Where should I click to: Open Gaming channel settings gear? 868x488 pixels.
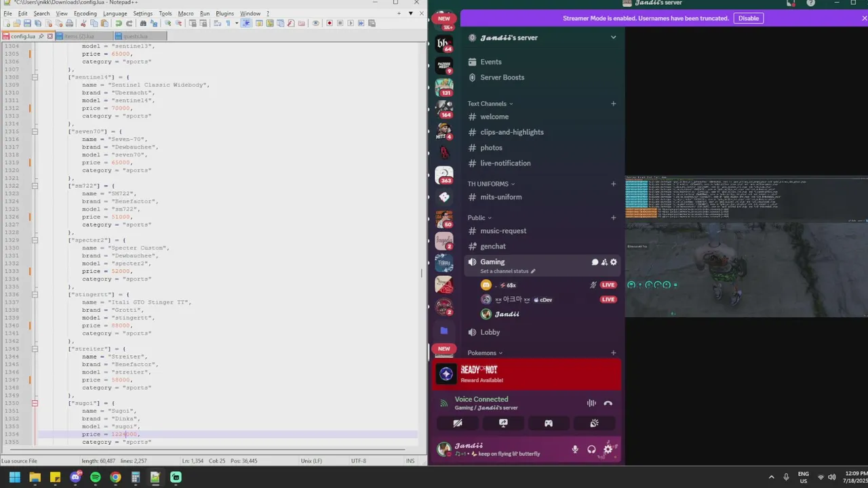[x=614, y=262]
